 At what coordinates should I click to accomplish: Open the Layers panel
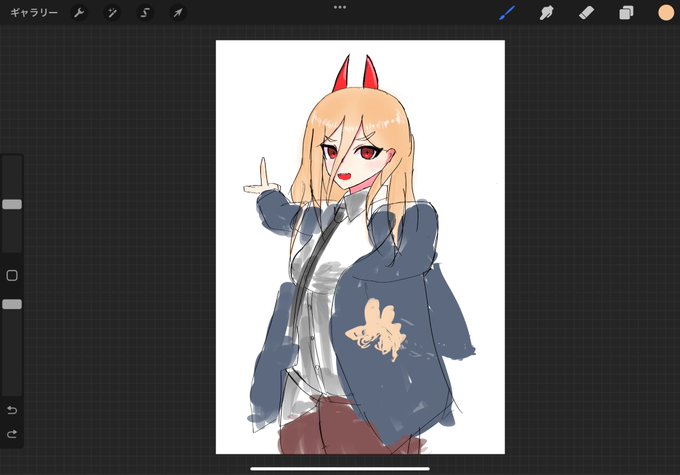626,13
